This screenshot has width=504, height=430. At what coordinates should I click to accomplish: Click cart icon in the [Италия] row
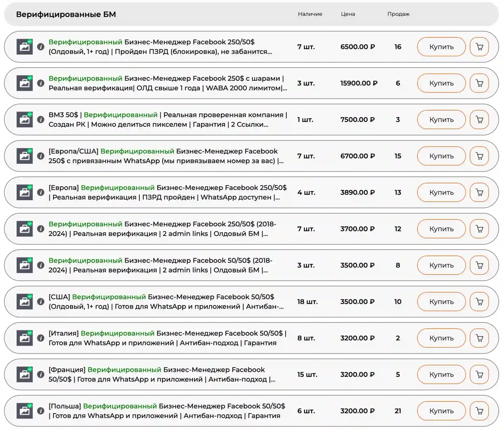(x=479, y=338)
